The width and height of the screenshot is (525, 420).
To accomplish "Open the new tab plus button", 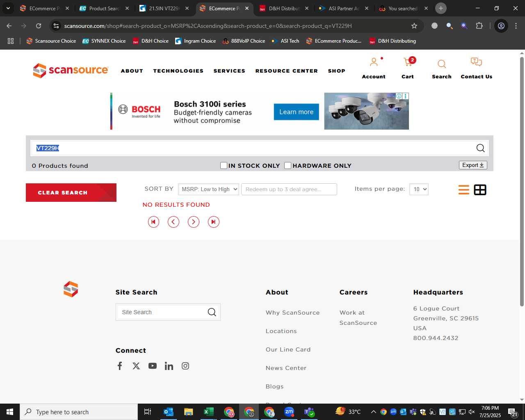I will coord(441,8).
